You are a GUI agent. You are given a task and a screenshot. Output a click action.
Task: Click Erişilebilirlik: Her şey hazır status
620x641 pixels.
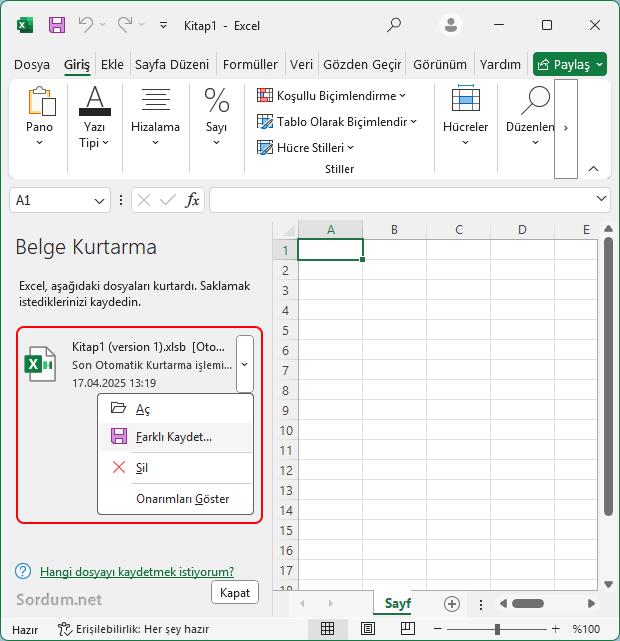click(134, 629)
